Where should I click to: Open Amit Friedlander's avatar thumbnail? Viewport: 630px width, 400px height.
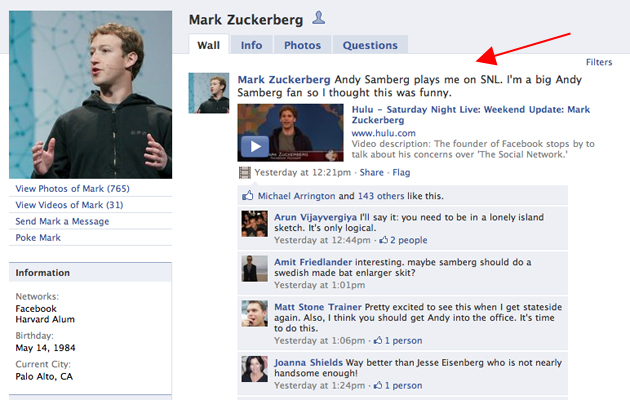[254, 268]
